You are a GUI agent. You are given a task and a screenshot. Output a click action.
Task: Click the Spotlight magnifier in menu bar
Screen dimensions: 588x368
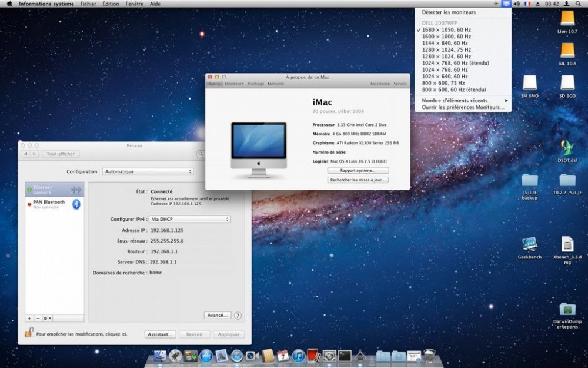click(x=579, y=4)
